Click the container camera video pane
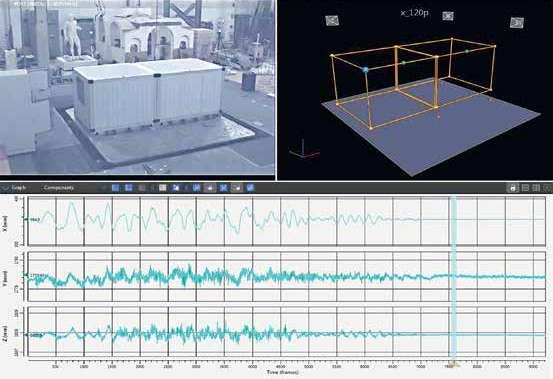The image size is (553, 379). point(137,87)
